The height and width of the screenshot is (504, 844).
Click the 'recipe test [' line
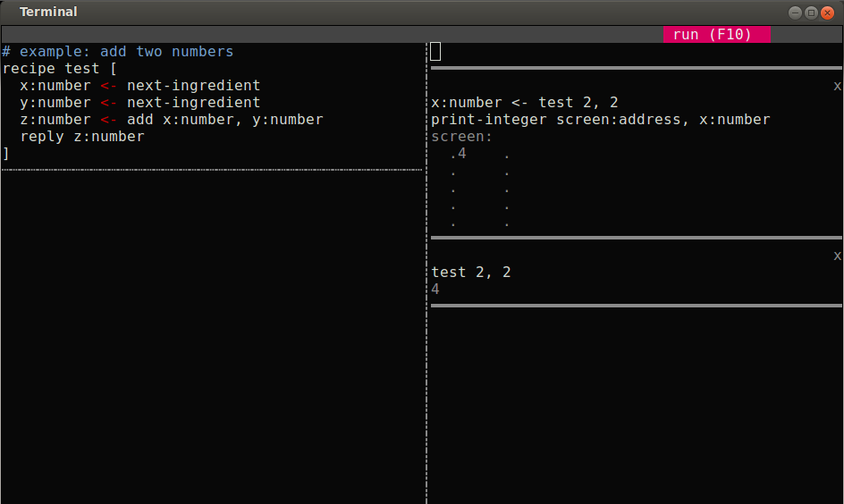(60, 69)
